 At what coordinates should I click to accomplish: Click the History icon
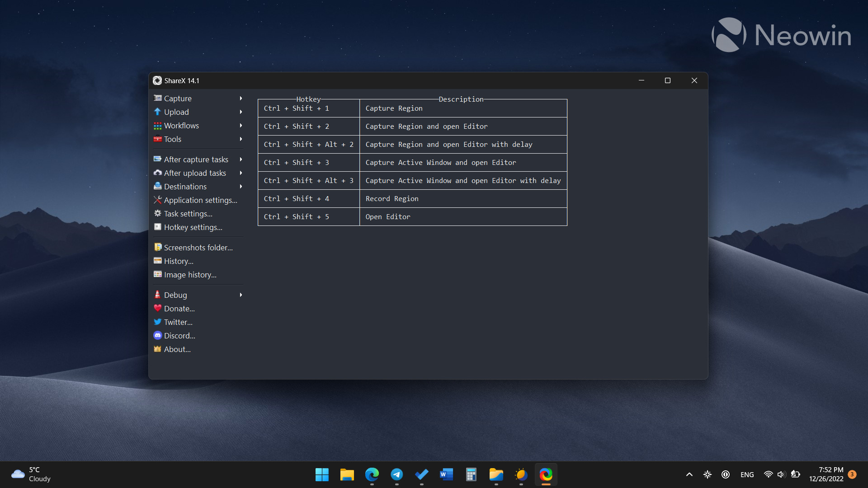click(x=157, y=261)
